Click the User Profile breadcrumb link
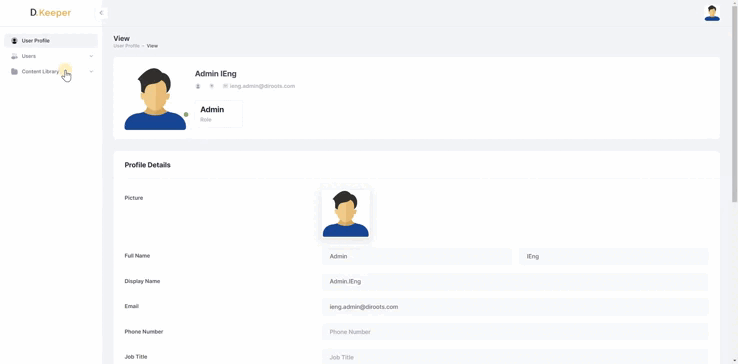The image size is (738, 364). pos(127,46)
